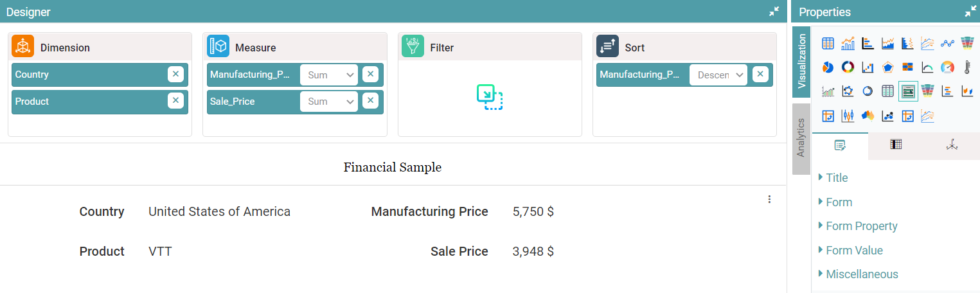Image resolution: width=980 pixels, height=293 pixels.
Task: Open the sort order Descending dropdown
Action: [x=718, y=75]
